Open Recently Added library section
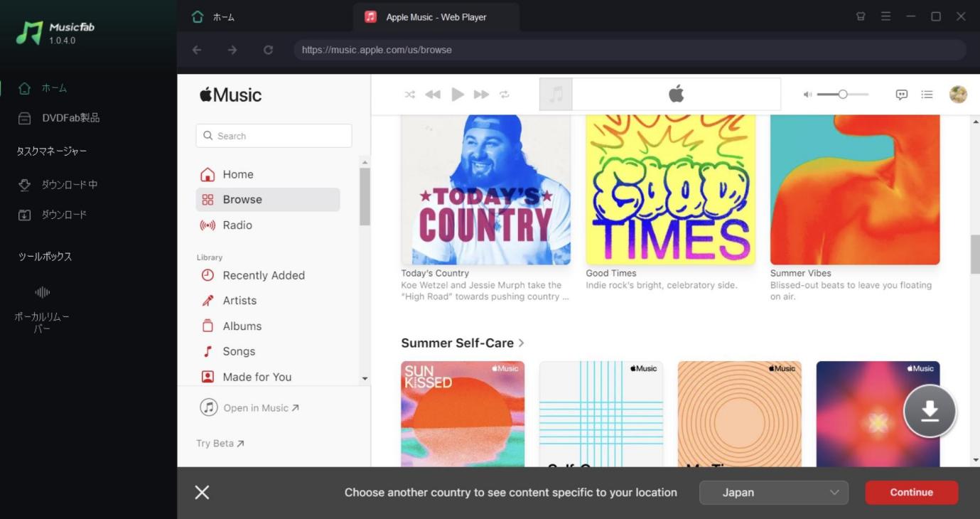This screenshot has width=980, height=519. click(x=267, y=275)
